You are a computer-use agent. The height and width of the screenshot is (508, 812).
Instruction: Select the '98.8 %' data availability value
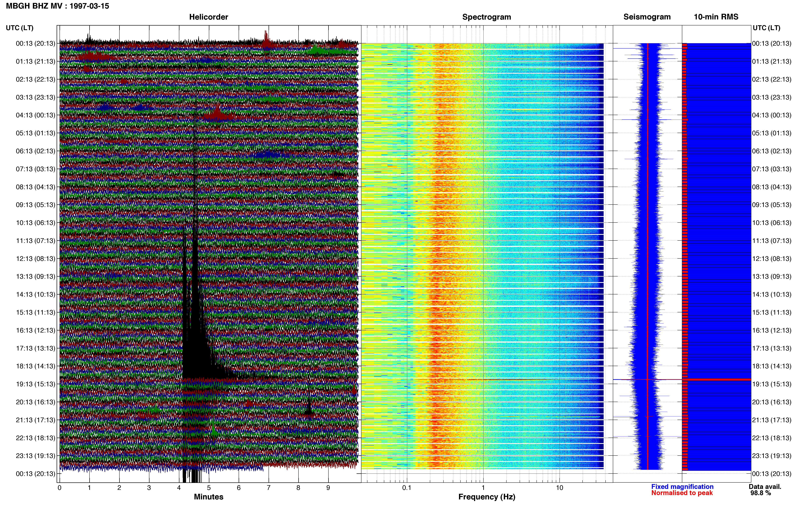point(761,493)
